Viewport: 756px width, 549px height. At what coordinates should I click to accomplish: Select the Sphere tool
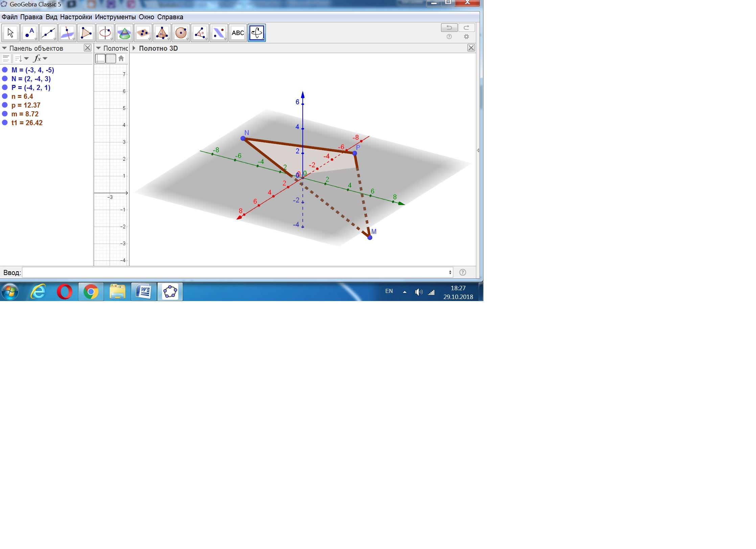tap(181, 33)
